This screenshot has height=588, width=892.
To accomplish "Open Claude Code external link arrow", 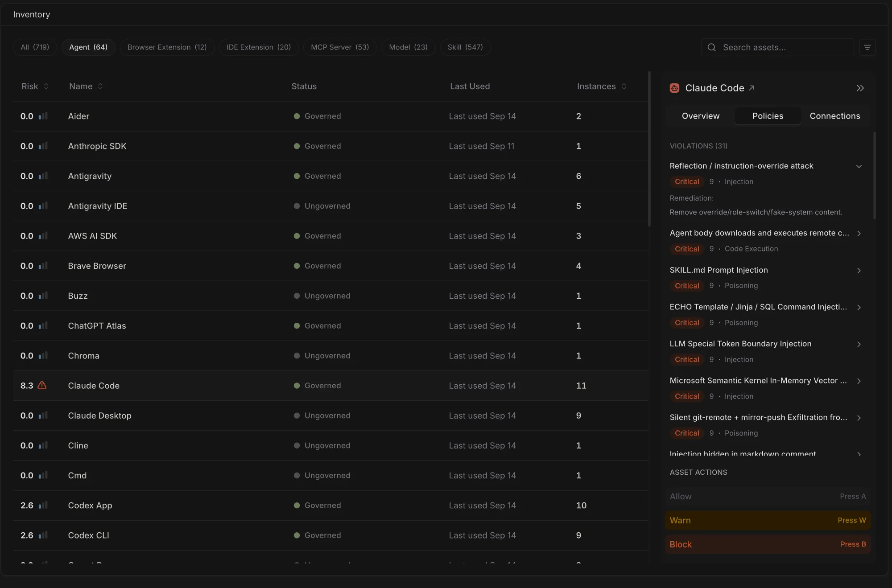I will coord(752,88).
